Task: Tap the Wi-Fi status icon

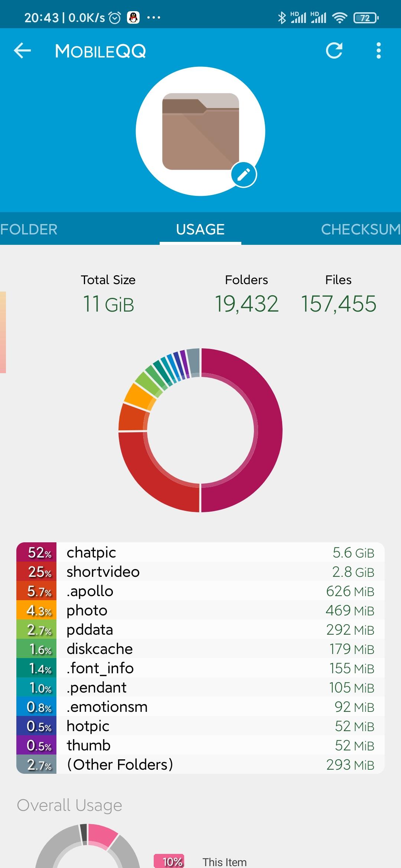Action: 339,18
